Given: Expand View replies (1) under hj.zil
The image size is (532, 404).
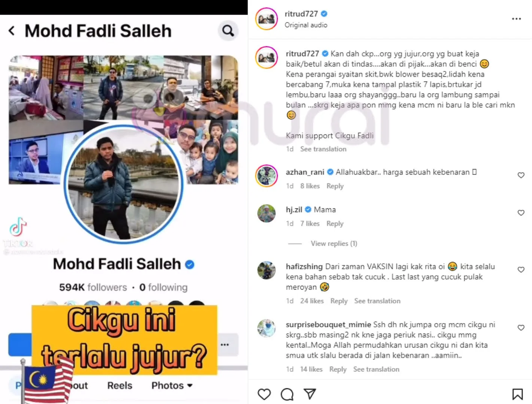Looking at the screenshot, I should (x=334, y=244).
